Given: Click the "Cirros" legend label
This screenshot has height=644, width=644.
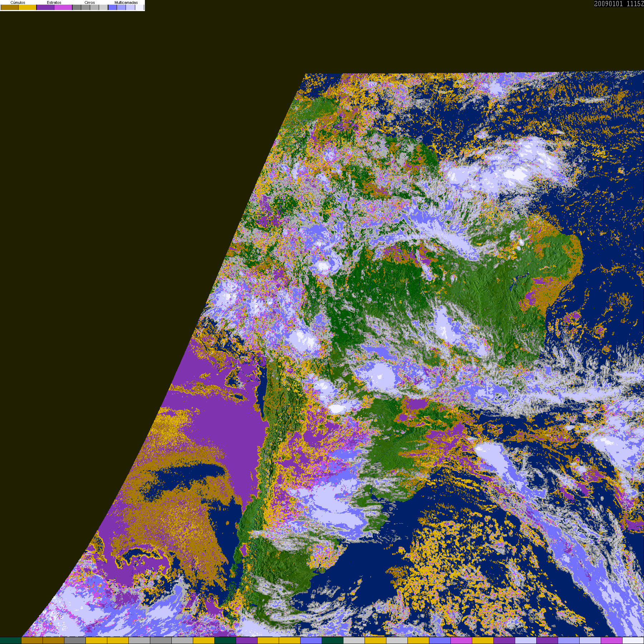Looking at the screenshot, I should tap(90, 3).
